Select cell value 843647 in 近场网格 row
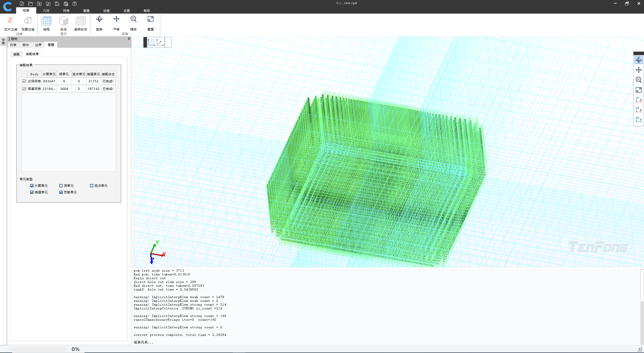This screenshot has height=353, width=644. click(x=49, y=81)
